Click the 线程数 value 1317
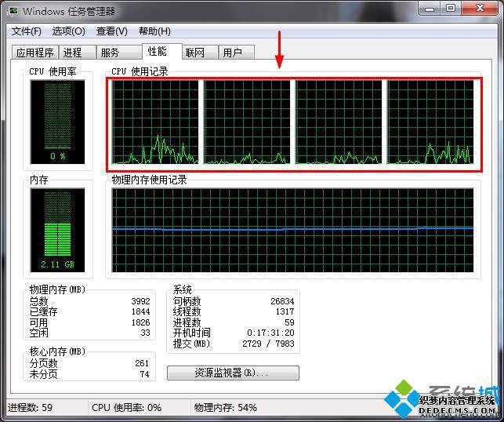 point(285,311)
